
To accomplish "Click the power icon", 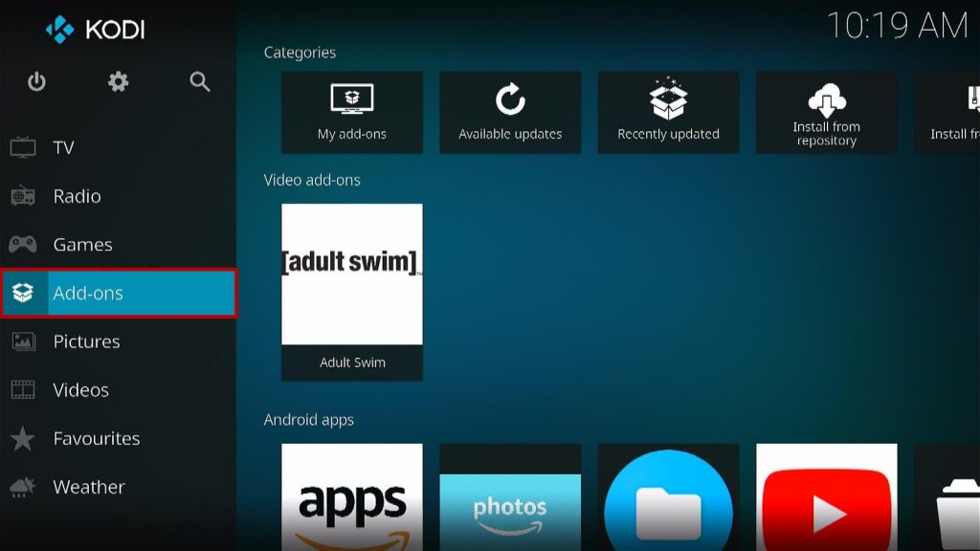I will [36, 82].
